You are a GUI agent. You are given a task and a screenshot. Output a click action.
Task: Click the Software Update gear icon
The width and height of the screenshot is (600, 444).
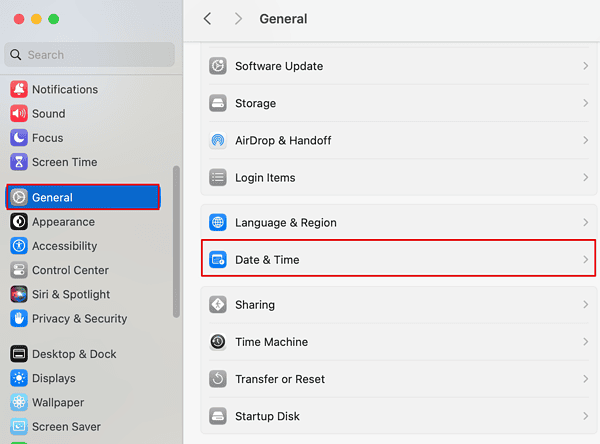[218, 66]
